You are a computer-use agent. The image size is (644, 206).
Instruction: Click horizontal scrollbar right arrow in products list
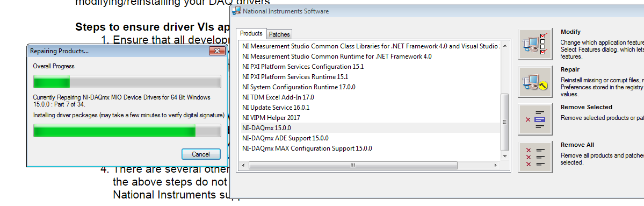tap(496, 165)
